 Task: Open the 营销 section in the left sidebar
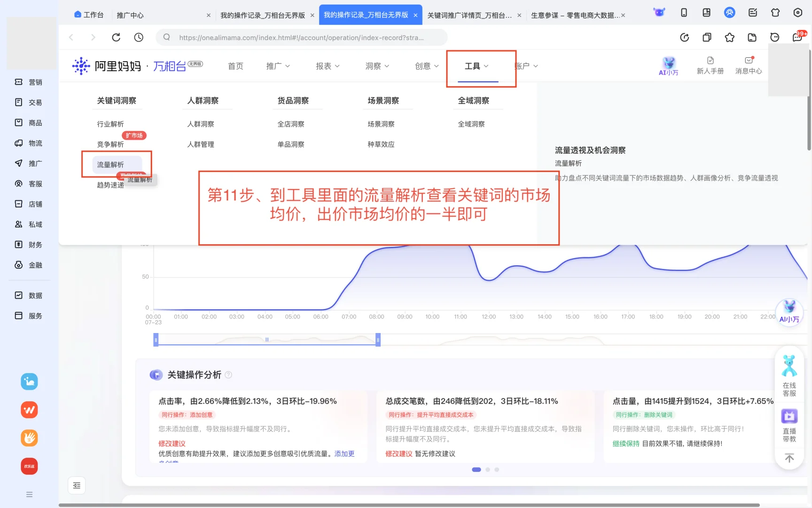[x=29, y=82]
